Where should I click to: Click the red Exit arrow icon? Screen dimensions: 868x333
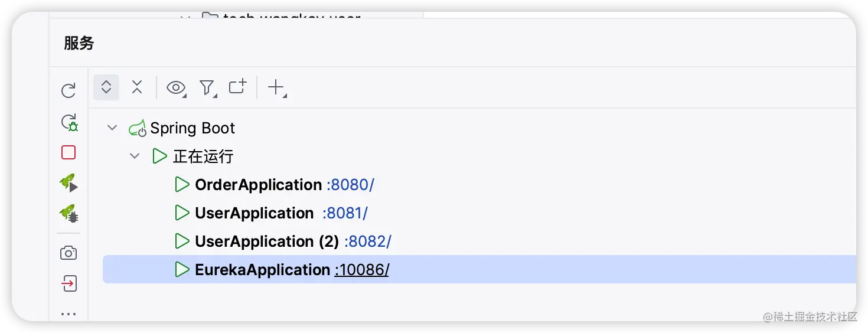point(68,284)
